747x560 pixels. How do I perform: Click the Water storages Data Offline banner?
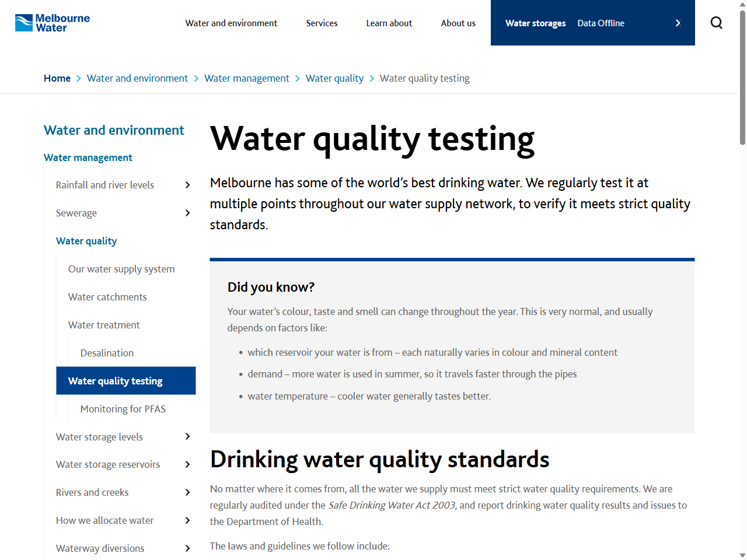point(569,23)
